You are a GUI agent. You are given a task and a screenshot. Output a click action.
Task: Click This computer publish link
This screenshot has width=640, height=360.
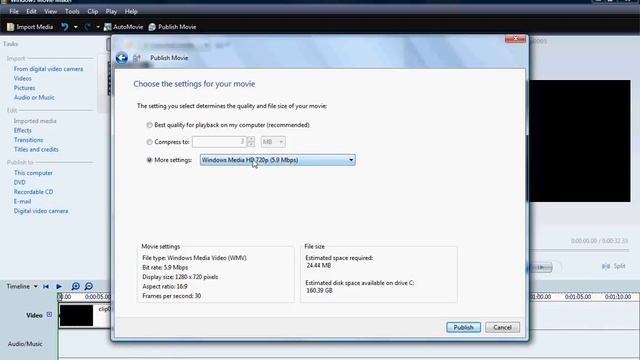point(33,173)
